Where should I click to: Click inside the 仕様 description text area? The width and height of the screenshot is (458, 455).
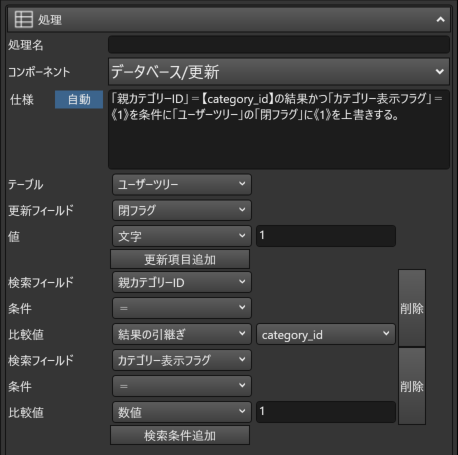click(279, 129)
